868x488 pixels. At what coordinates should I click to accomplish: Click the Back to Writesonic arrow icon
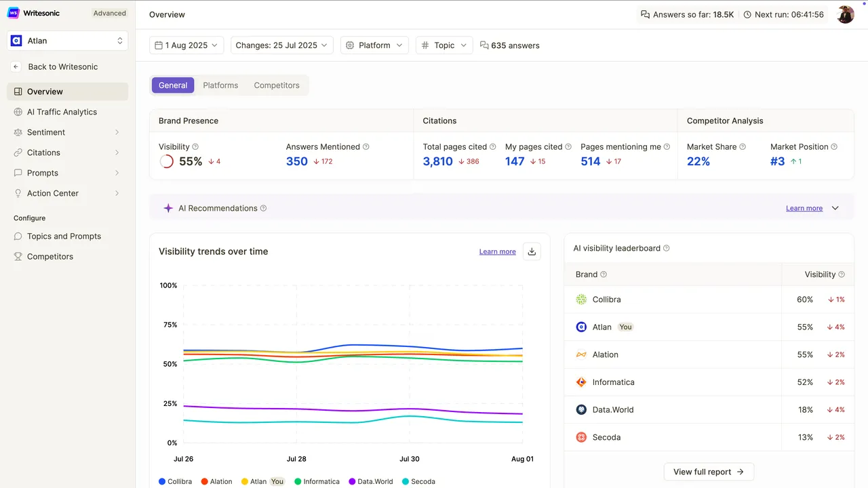(16, 66)
